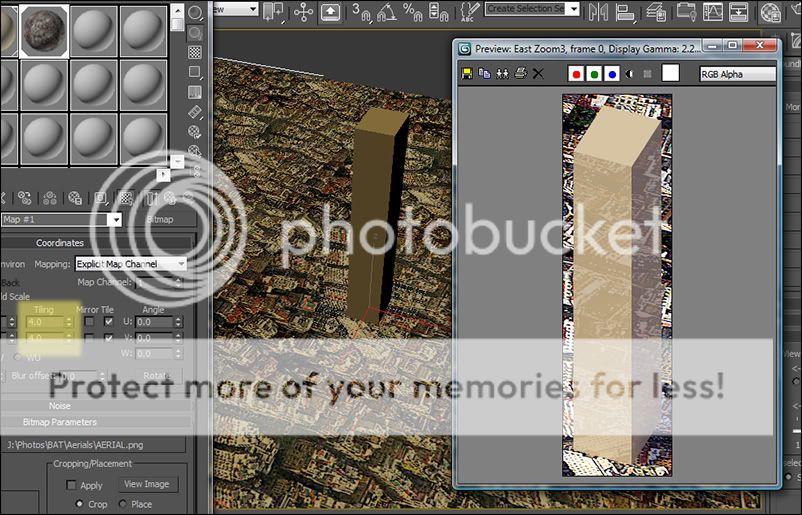The width and height of the screenshot is (802, 515).
Task: Click the View Image button
Action: tap(148, 484)
